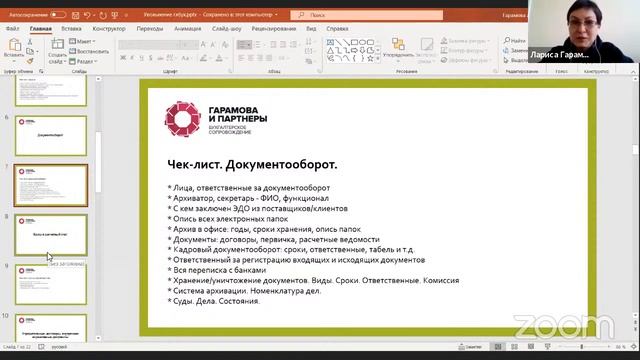
Task: Switch to slide sorter view
Action: pos(514,347)
